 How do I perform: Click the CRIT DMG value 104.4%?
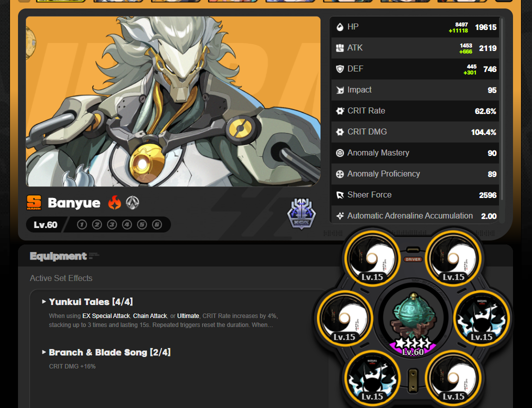(483, 132)
